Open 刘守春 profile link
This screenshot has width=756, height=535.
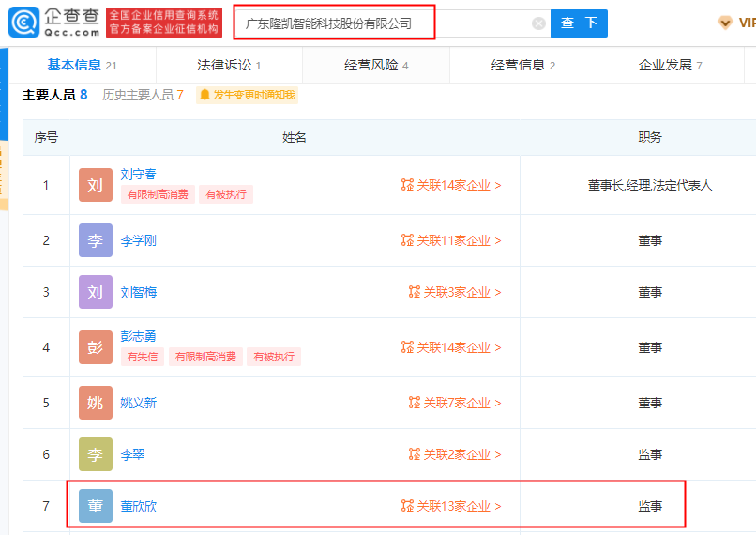[139, 175]
